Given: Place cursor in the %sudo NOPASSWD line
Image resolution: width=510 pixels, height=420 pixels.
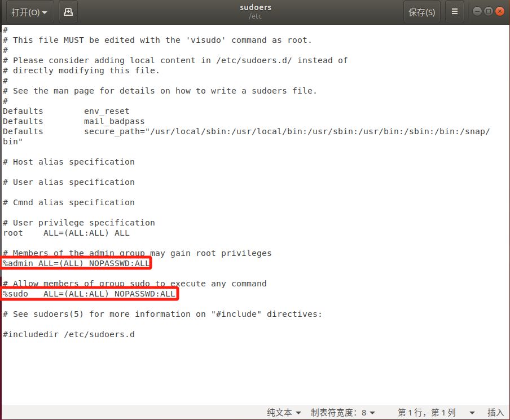Looking at the screenshot, I should click(x=89, y=294).
